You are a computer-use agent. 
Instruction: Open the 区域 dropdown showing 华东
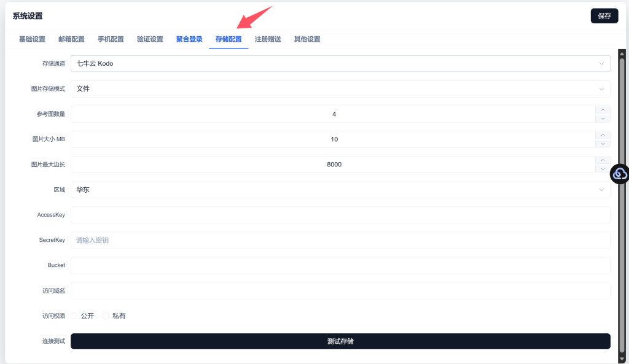tap(340, 190)
